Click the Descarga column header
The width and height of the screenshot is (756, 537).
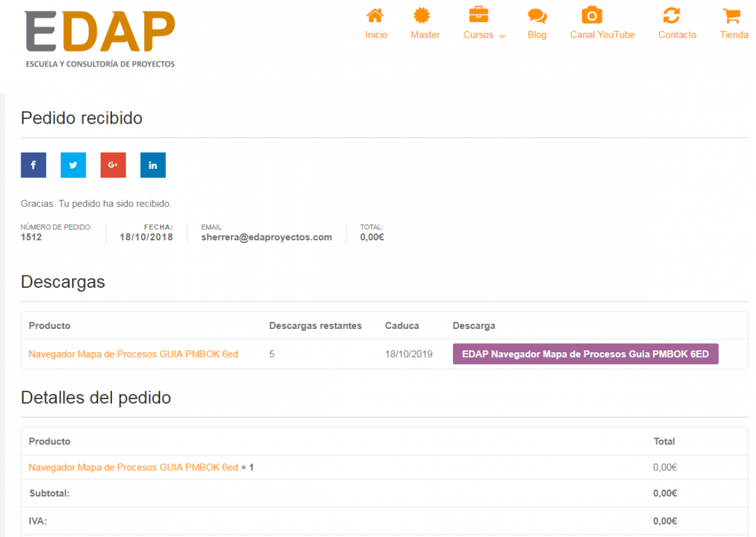click(x=474, y=325)
